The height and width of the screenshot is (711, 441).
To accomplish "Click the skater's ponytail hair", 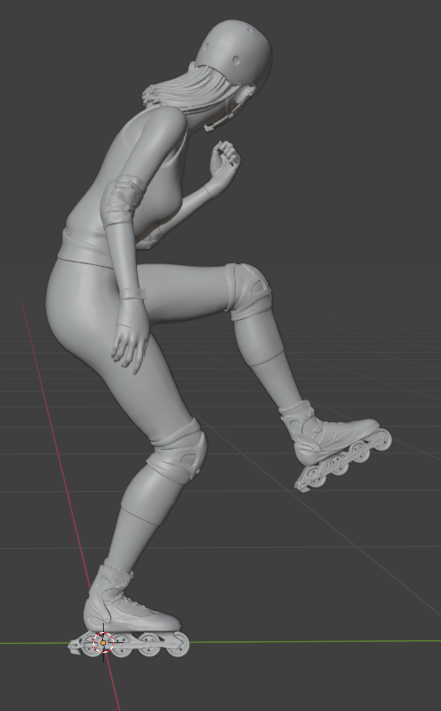I will pyautogui.click(x=193, y=89).
